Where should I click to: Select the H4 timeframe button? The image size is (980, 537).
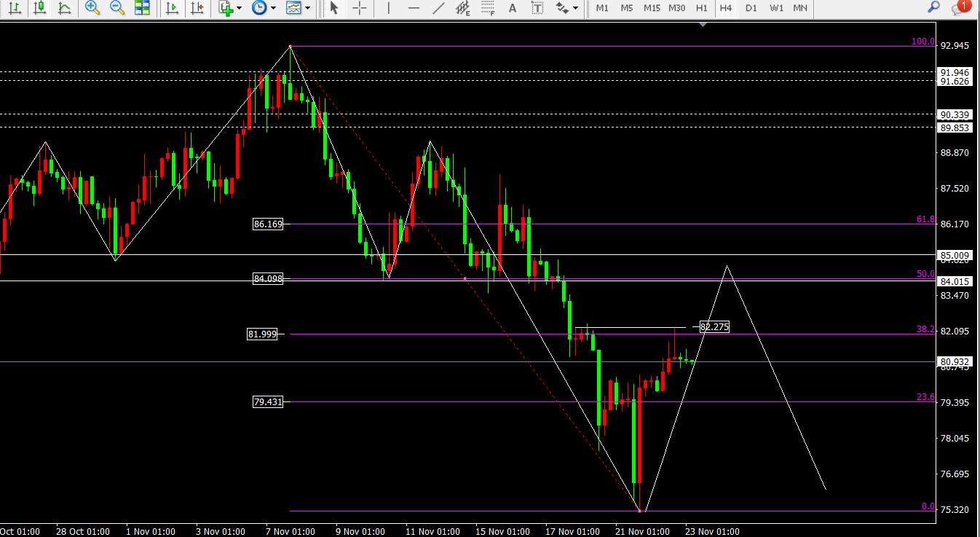[x=726, y=8]
